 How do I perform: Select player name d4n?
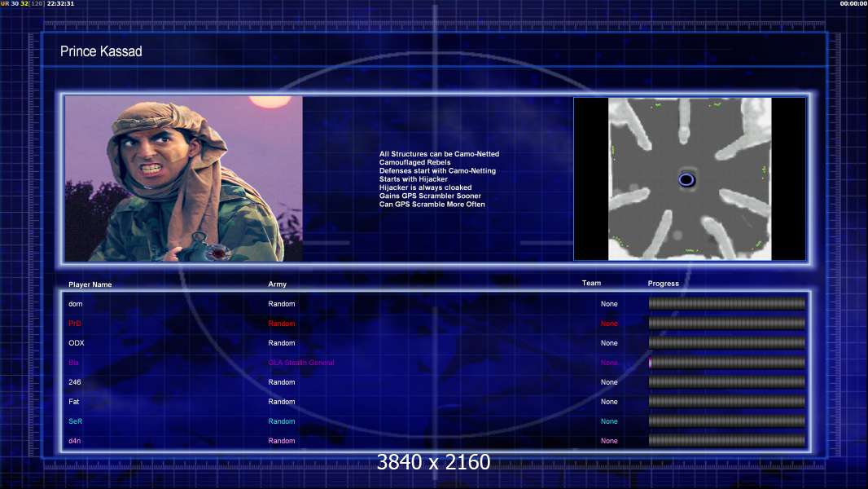[x=75, y=441]
